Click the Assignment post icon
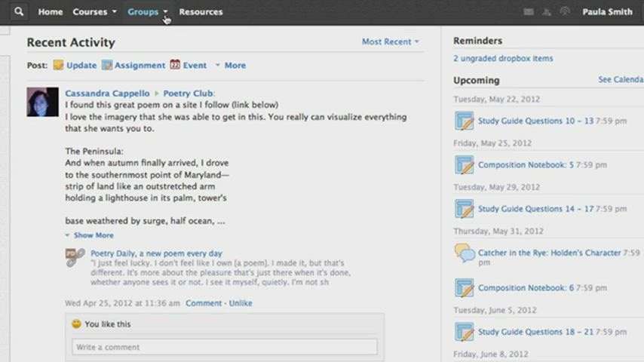This screenshot has height=362, width=644. pyautogui.click(x=107, y=66)
